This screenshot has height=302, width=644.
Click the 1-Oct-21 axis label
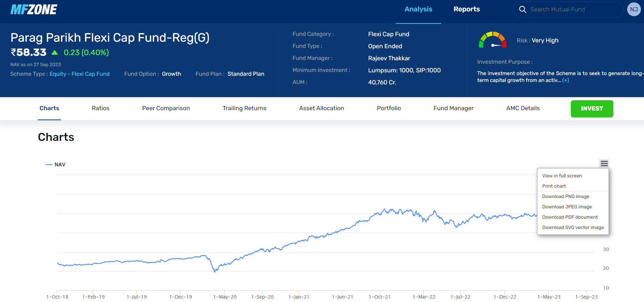[380, 297]
